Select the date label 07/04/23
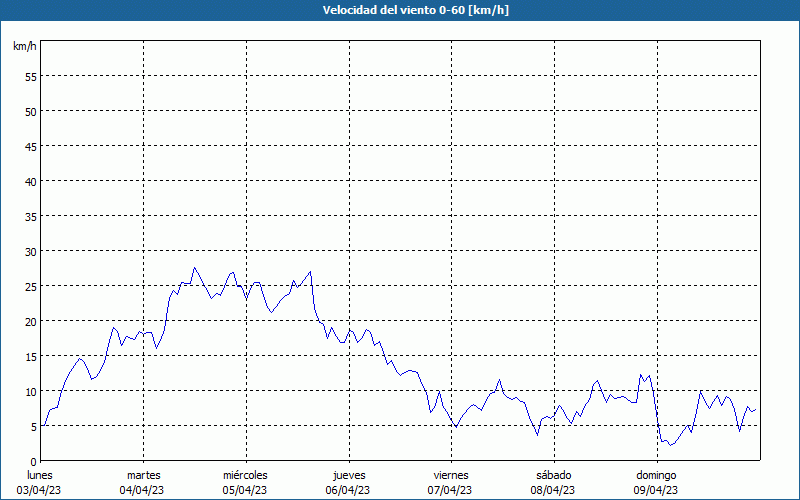This screenshot has width=800, height=500. pyautogui.click(x=450, y=490)
